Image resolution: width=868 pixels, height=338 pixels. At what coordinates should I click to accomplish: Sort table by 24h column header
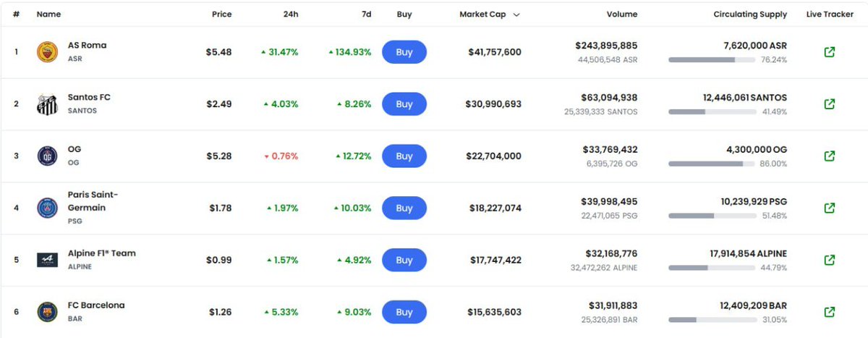[289, 14]
